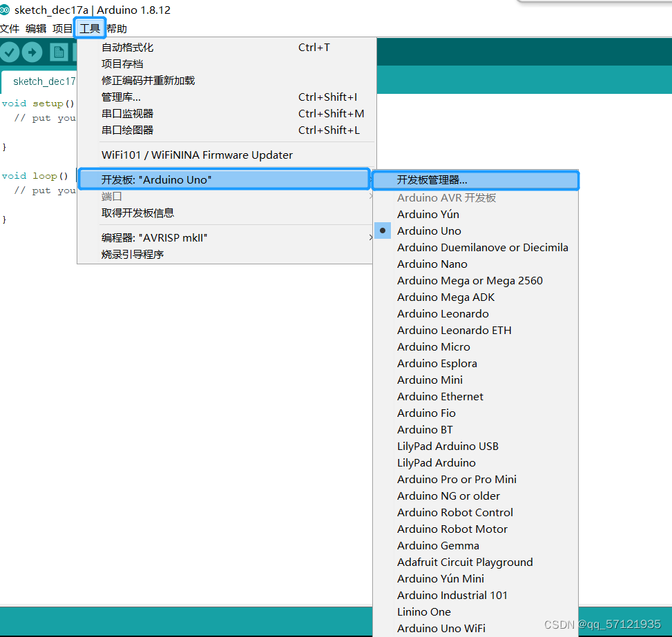Switch to the sketch_dec17a tab

(x=41, y=81)
